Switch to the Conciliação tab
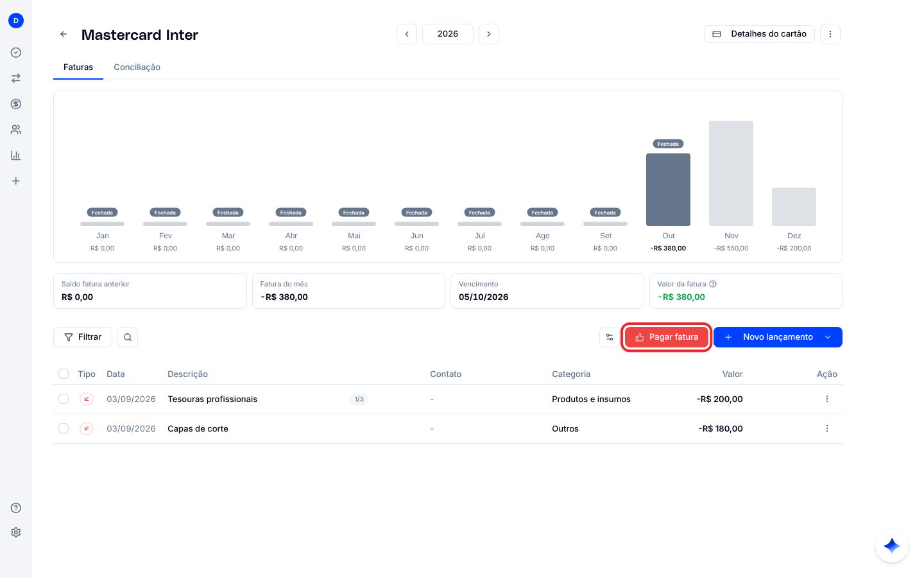This screenshot has height=578, width=924. [137, 67]
